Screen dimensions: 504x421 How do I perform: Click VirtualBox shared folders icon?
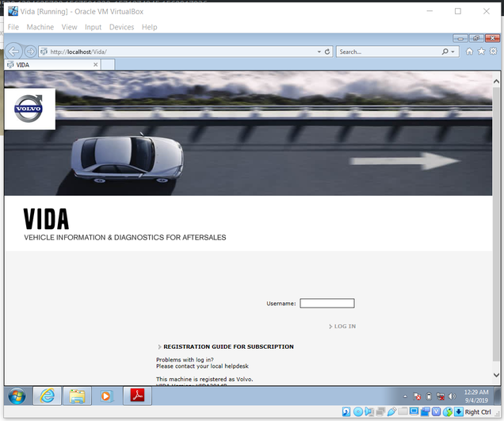pos(403,411)
